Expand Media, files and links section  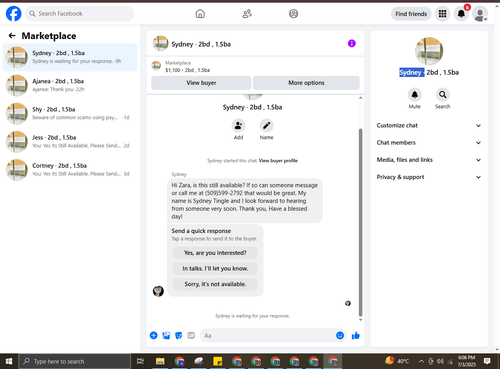[429, 160]
